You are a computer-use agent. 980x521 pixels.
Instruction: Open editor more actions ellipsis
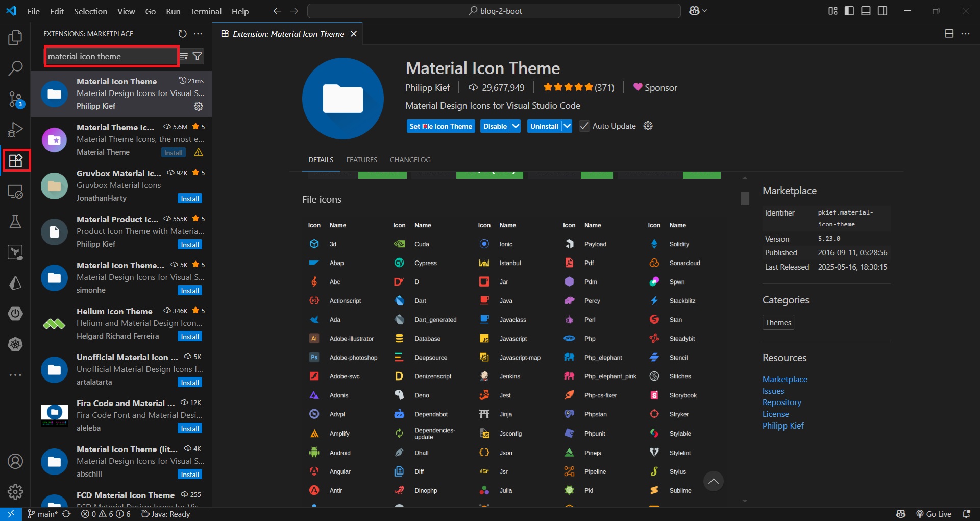(965, 34)
